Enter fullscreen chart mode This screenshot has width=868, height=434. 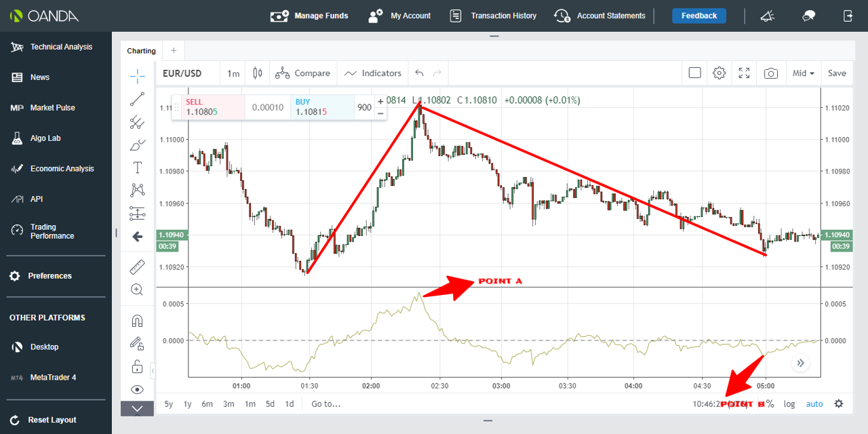(744, 73)
